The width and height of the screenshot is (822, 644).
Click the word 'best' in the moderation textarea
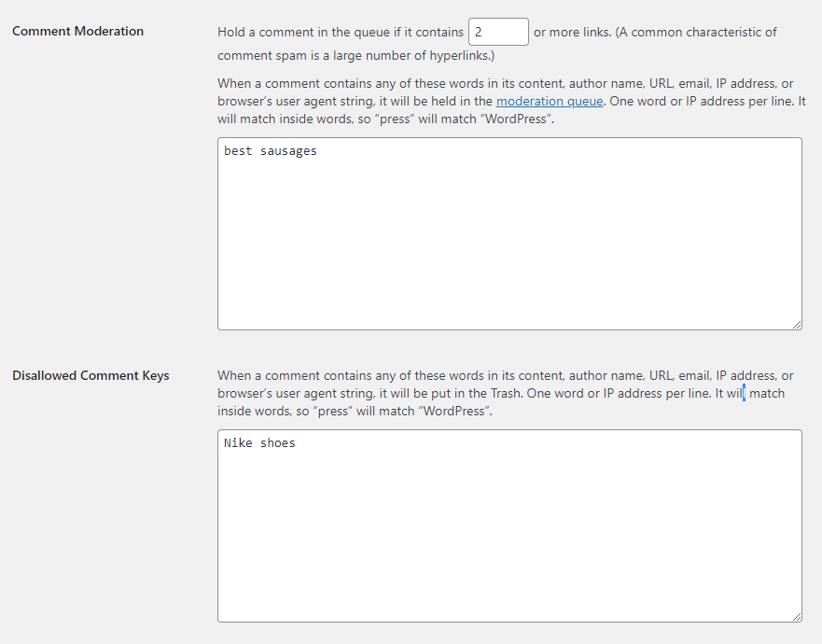tap(238, 151)
